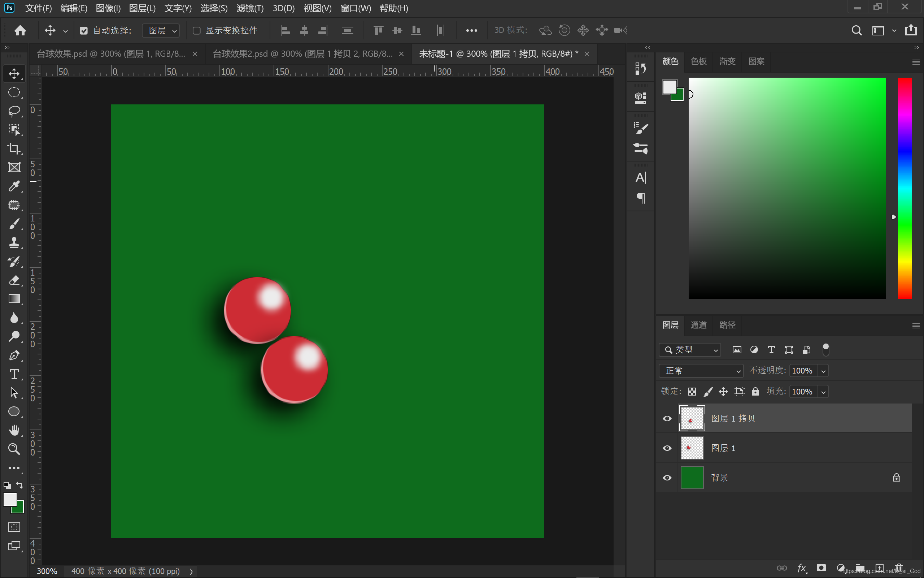Select the Horizontal Type tool
924x578 pixels.
[x=14, y=374]
